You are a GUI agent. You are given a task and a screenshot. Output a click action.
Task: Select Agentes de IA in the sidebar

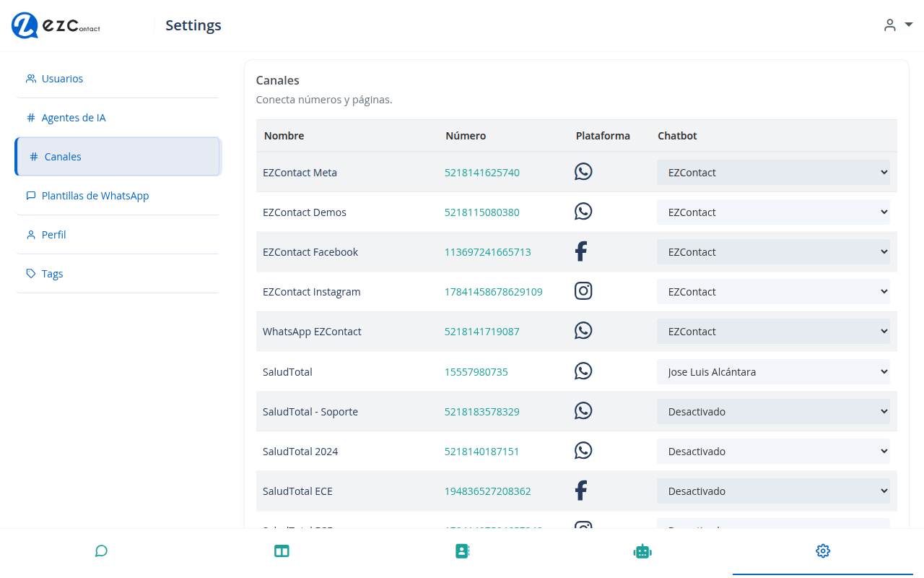(74, 117)
